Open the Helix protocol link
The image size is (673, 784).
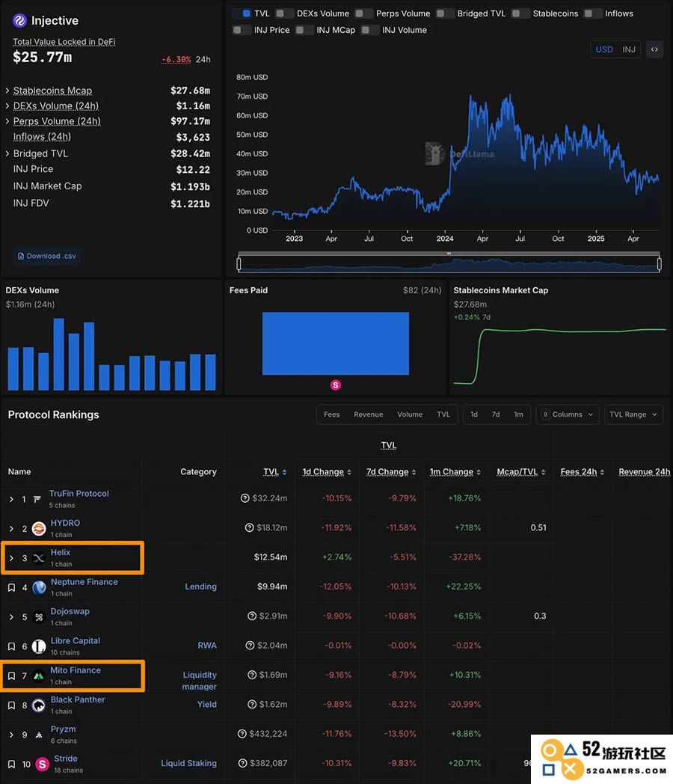pos(61,553)
